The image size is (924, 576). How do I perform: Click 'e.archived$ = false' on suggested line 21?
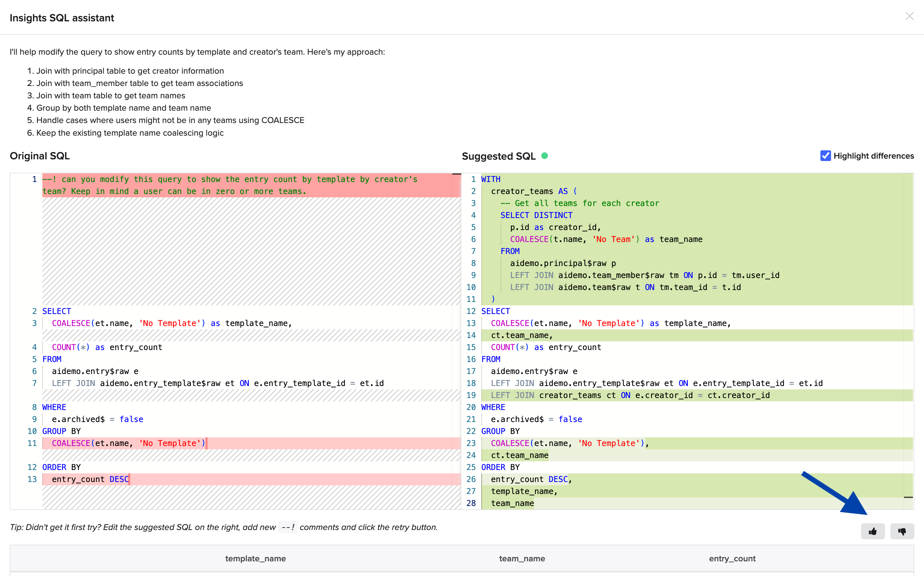tap(536, 419)
